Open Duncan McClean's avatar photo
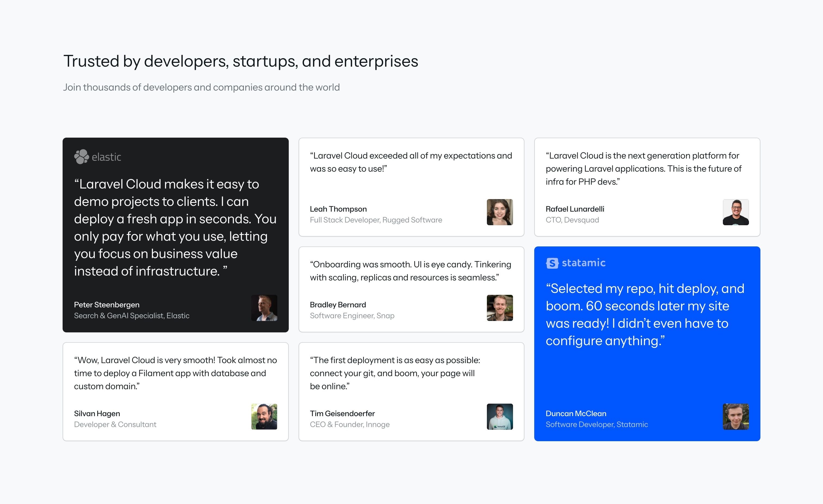823x504 pixels. click(x=735, y=416)
